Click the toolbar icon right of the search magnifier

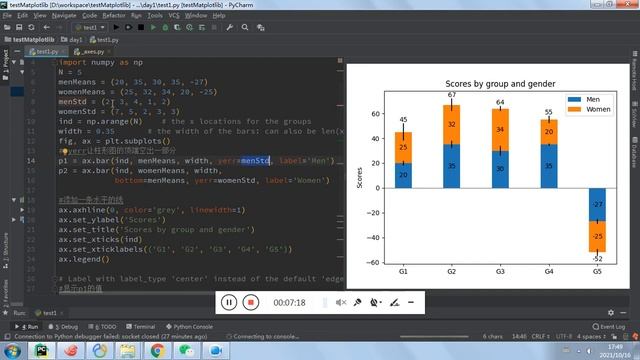pyautogui.click(x=260, y=27)
